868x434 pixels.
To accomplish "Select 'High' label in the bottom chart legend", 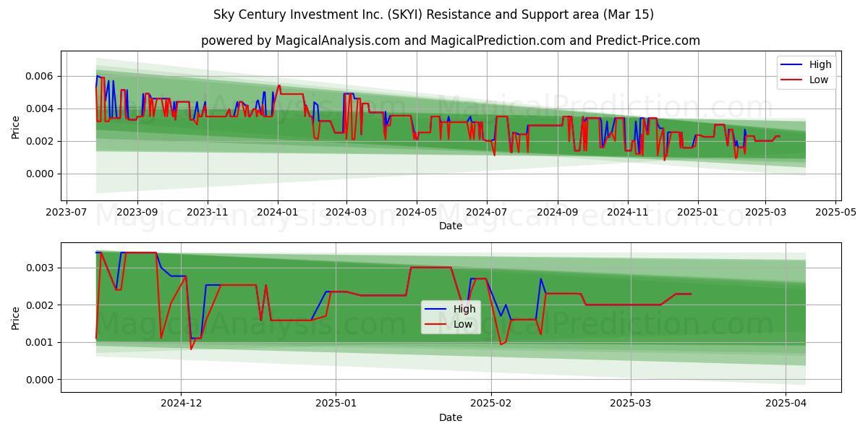I will tap(464, 309).
